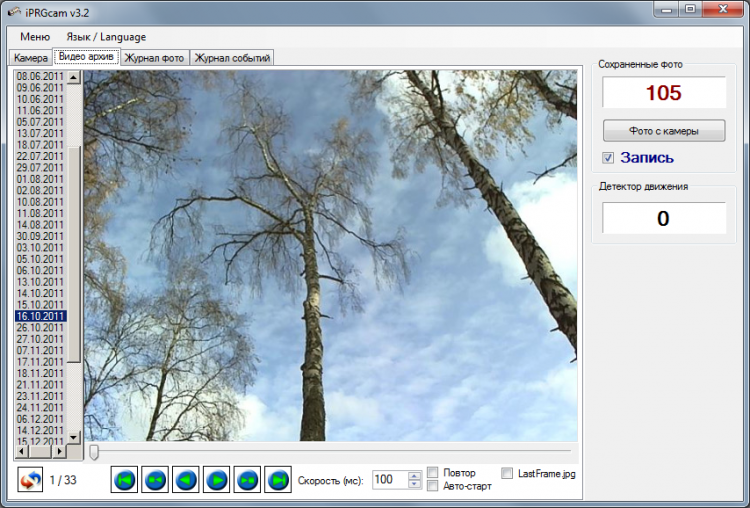Open the Меню menu
The height and width of the screenshot is (508, 750).
pyautogui.click(x=35, y=37)
